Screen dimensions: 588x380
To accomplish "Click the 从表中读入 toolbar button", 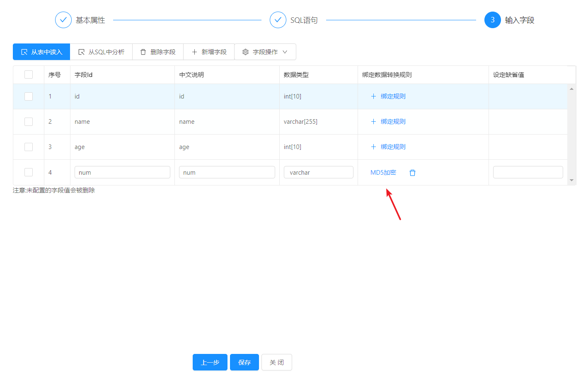I will pyautogui.click(x=41, y=52).
